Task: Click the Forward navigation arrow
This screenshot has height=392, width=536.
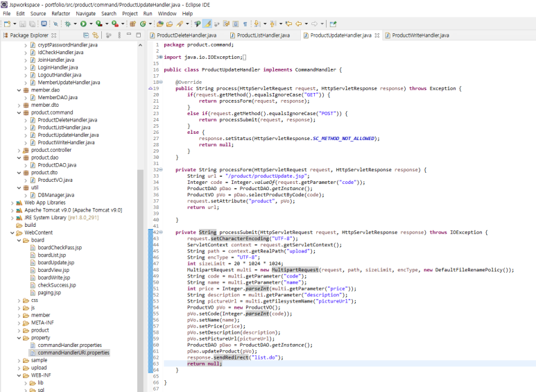Action: tap(315, 24)
